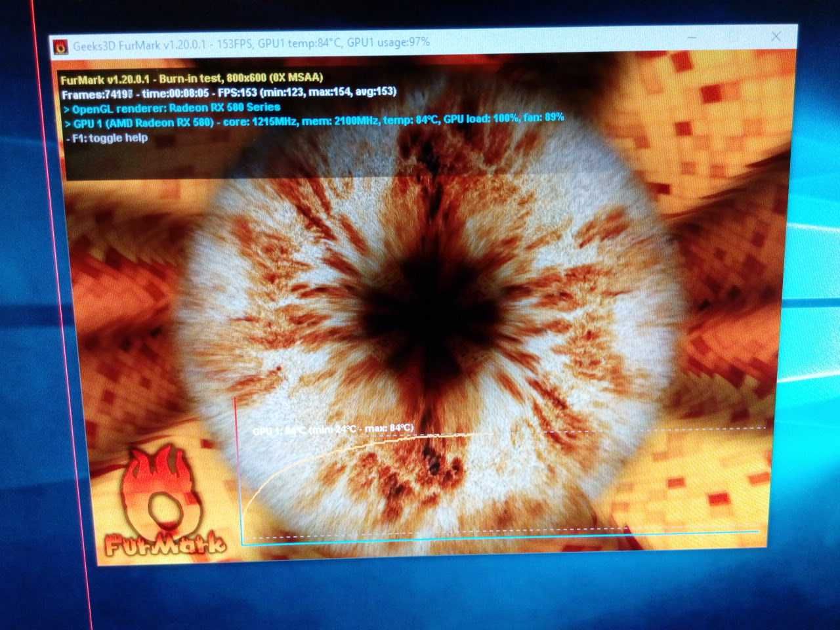Click the 'OpenGL renderer: Radeon RX 580 Series' line
The image size is (840, 630).
click(x=172, y=108)
